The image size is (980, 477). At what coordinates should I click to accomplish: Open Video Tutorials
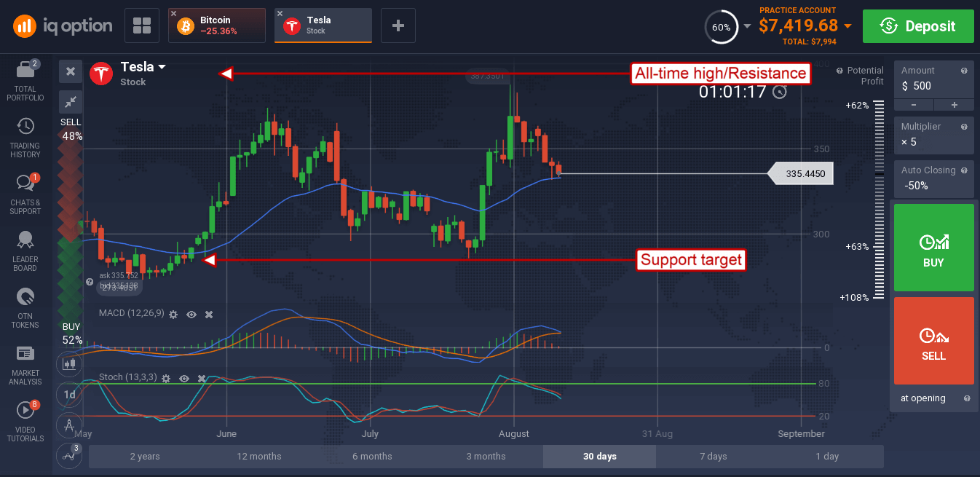tap(25, 422)
